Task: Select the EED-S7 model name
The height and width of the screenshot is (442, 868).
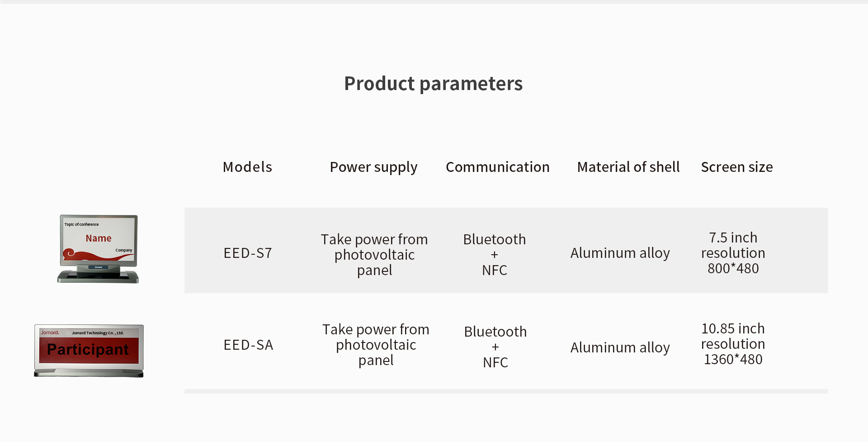Action: pyautogui.click(x=248, y=253)
